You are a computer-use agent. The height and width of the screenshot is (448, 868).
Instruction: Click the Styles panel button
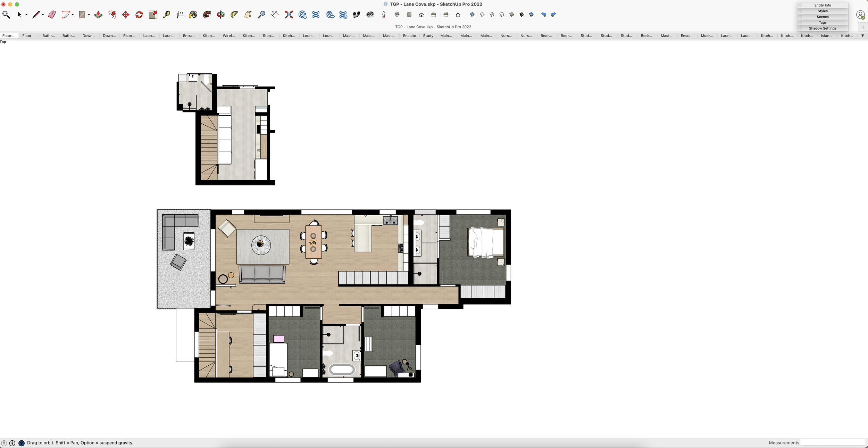coord(823,11)
